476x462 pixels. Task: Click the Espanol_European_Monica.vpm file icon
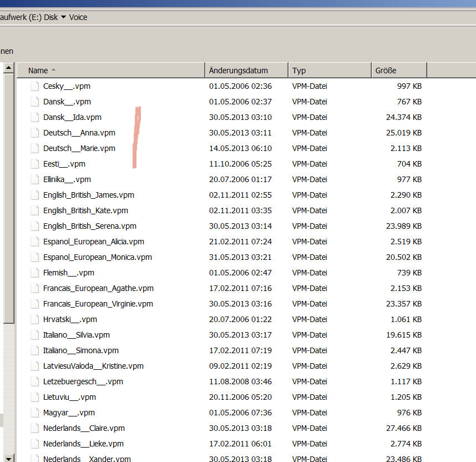pyautogui.click(x=36, y=257)
